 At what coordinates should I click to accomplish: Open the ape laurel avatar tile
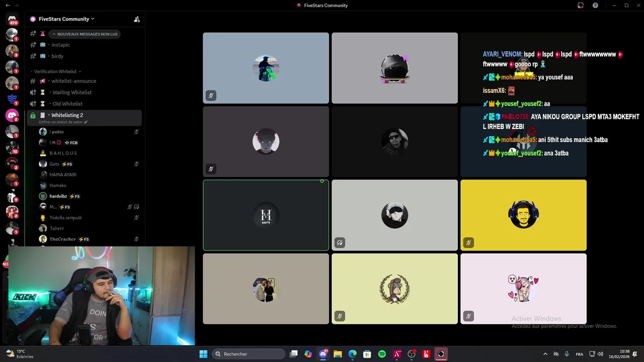[x=394, y=289]
